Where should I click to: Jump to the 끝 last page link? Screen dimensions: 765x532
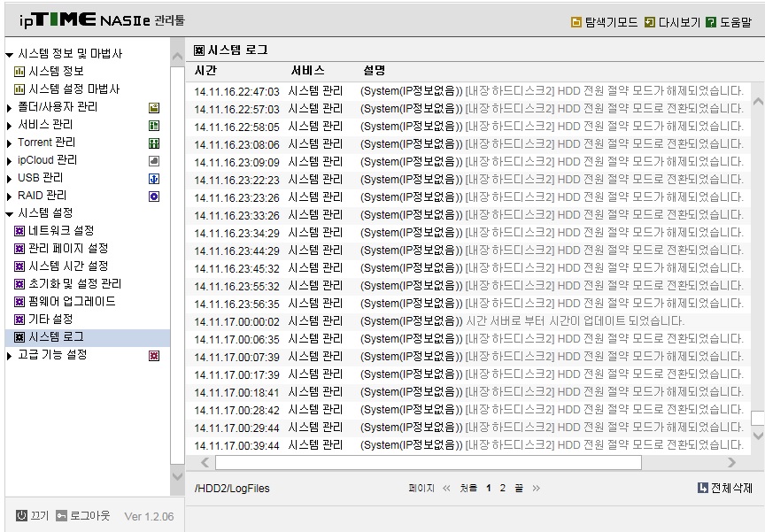point(519,488)
